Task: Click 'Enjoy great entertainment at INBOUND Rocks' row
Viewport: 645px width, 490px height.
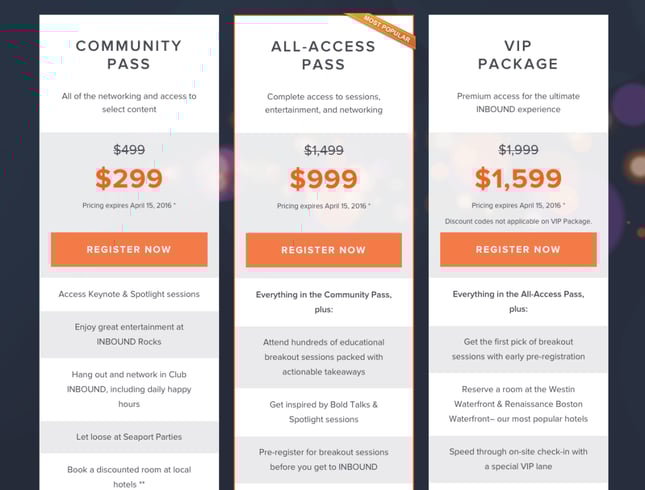Action: [129, 334]
